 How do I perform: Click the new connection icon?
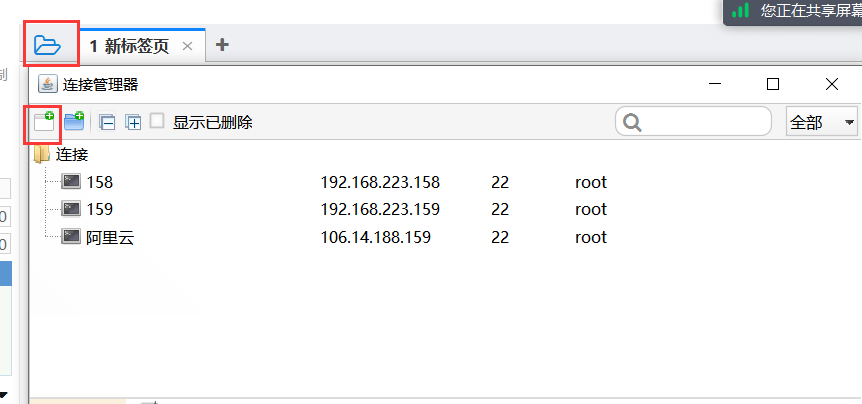pos(43,122)
